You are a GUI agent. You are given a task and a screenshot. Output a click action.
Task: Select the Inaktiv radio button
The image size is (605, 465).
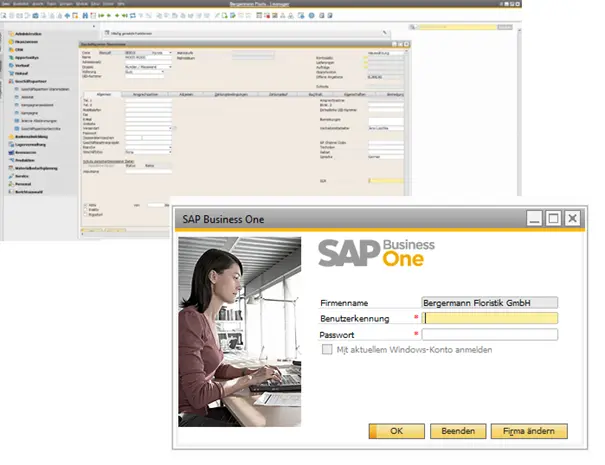point(85,210)
